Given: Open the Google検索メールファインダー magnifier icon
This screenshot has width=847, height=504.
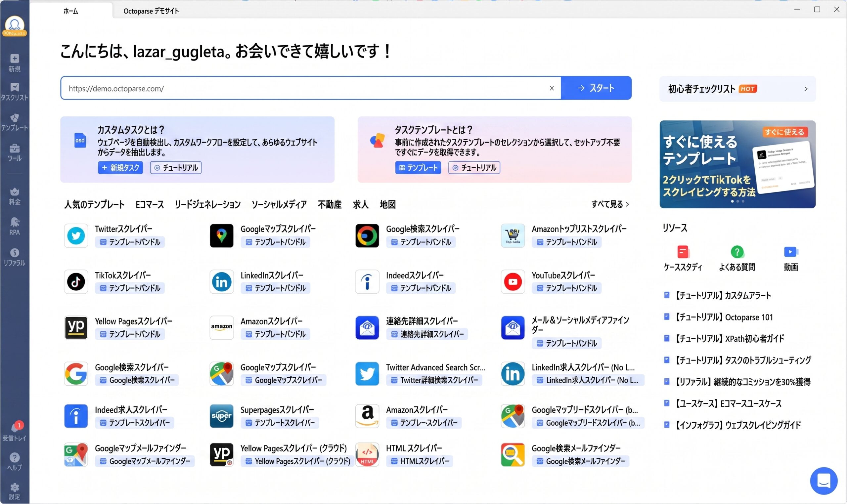Looking at the screenshot, I should [513, 454].
